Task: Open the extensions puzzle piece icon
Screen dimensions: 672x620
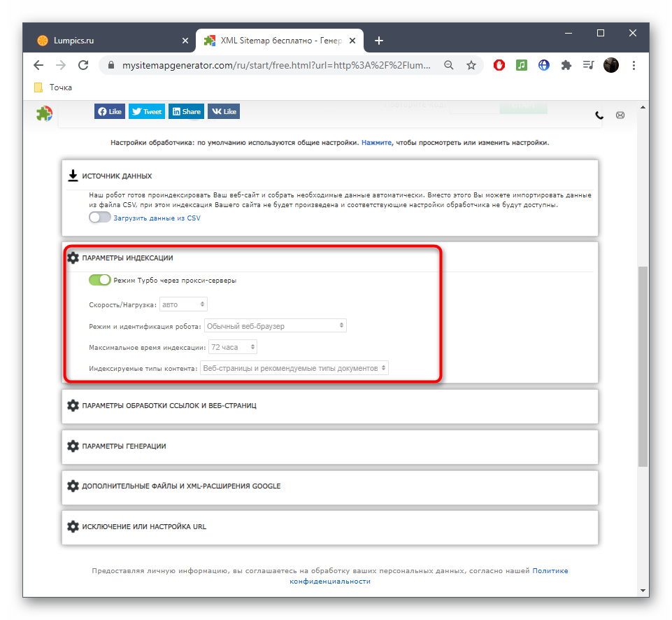Action: 566,65
